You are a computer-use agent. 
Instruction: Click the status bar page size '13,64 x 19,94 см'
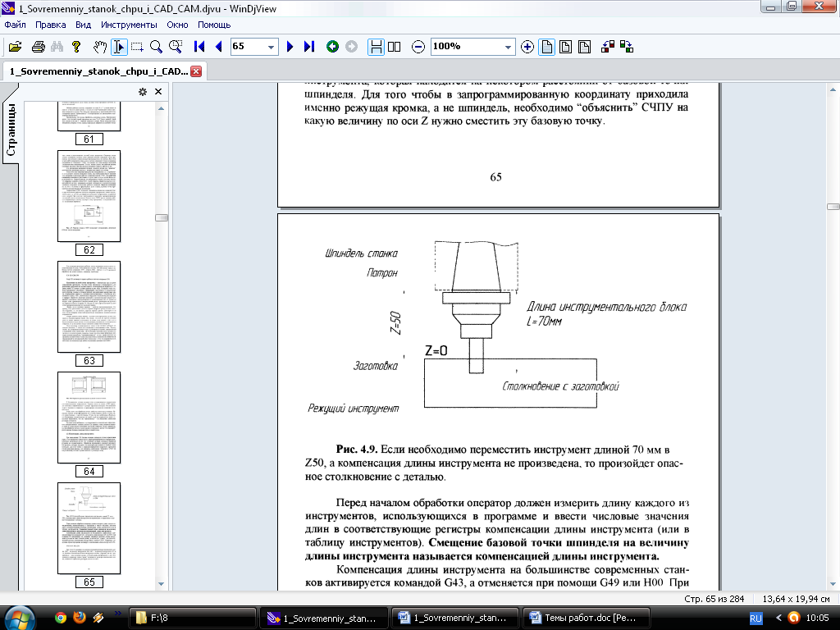pyautogui.click(x=796, y=599)
